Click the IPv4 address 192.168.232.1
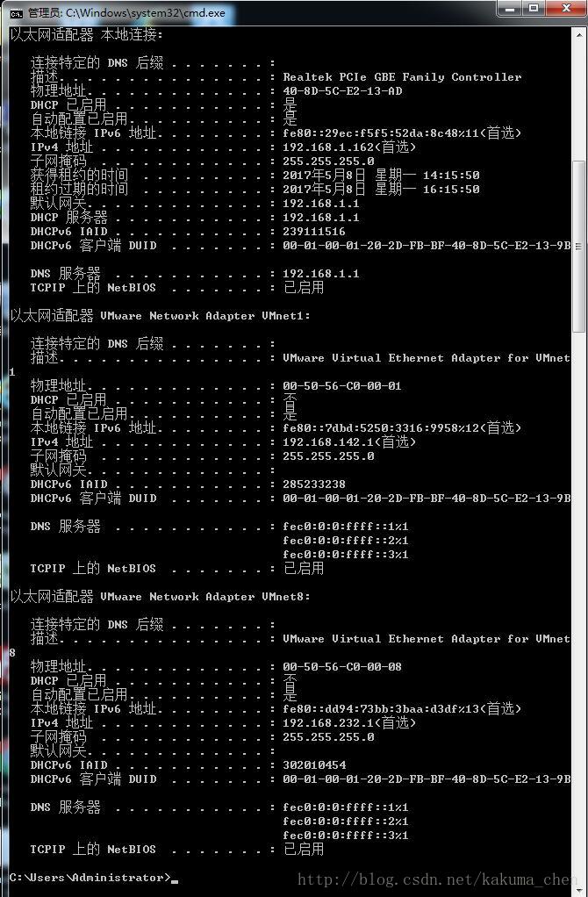Screen dimensions: 588x897 328,722
